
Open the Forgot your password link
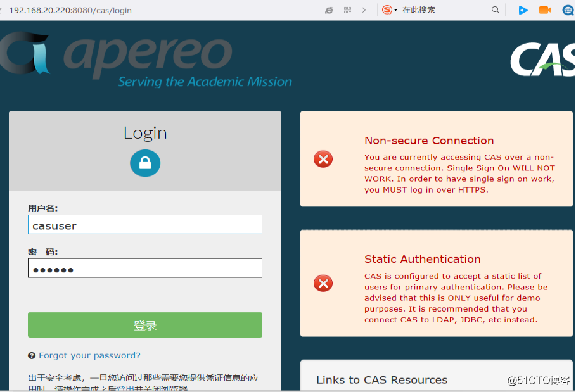(89, 355)
